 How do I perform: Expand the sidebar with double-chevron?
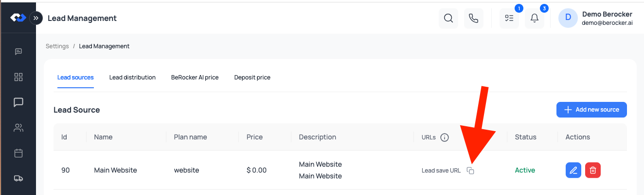[x=36, y=18]
